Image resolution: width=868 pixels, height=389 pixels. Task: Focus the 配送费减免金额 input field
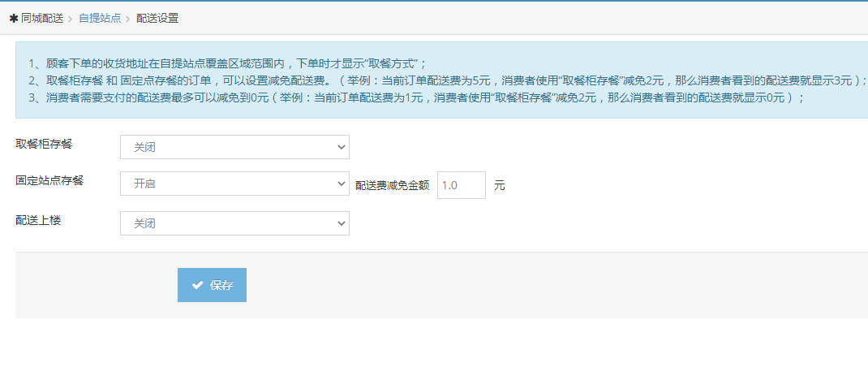tap(461, 185)
